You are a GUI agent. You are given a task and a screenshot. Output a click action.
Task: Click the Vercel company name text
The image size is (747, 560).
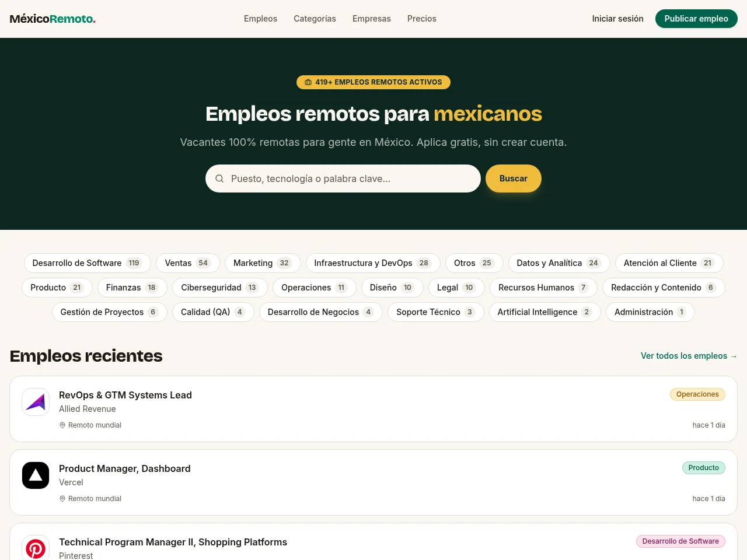click(x=71, y=482)
